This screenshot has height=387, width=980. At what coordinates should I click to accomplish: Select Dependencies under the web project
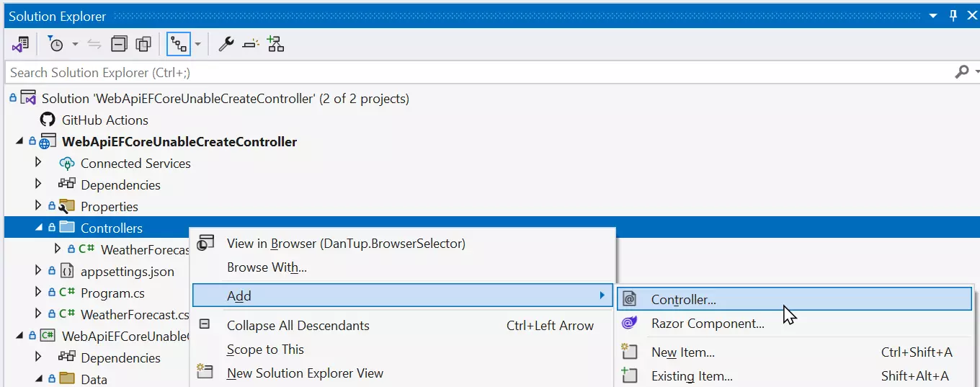click(x=120, y=184)
